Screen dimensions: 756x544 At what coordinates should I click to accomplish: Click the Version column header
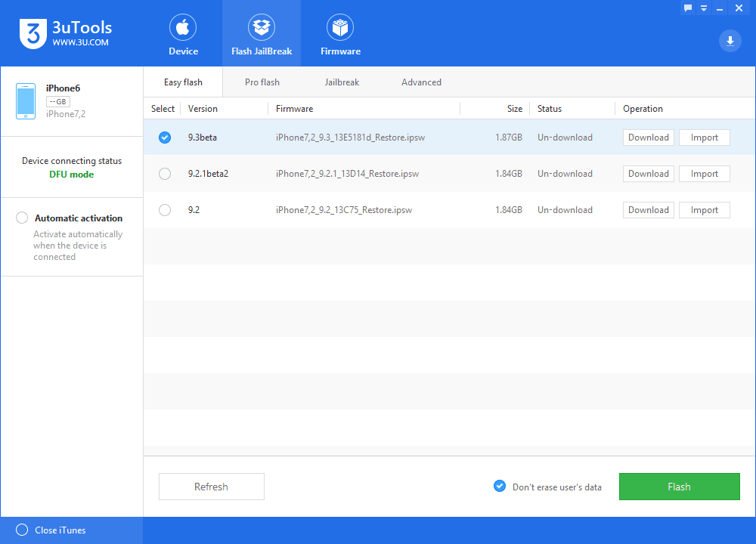point(203,109)
